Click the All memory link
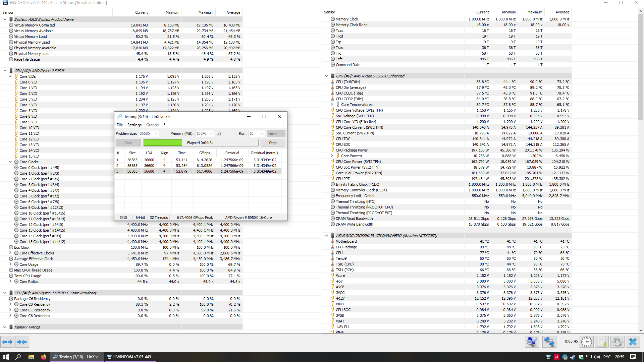 click(219, 134)
